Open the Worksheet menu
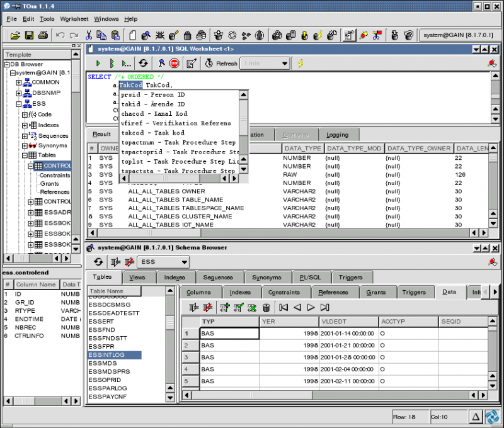Screen dimensions: 504x428 click(x=74, y=19)
